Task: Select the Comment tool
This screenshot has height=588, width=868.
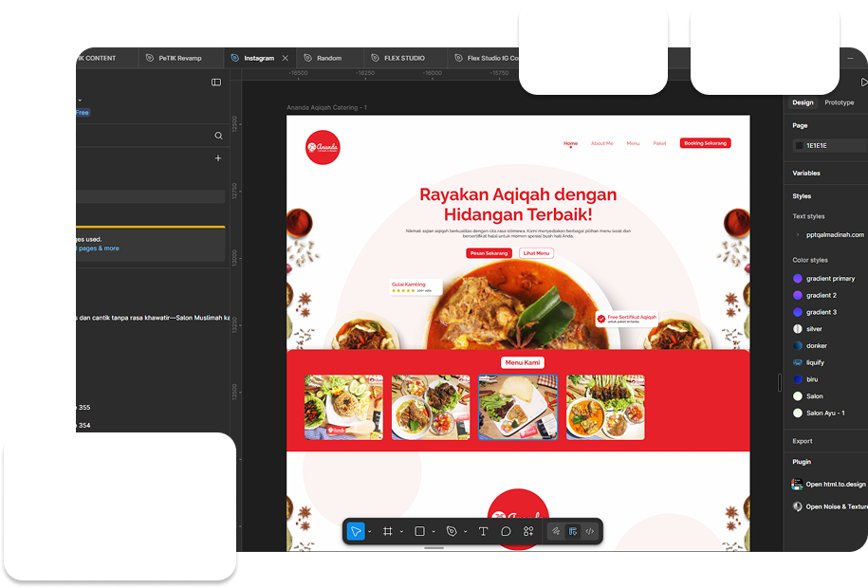Action: click(x=506, y=531)
